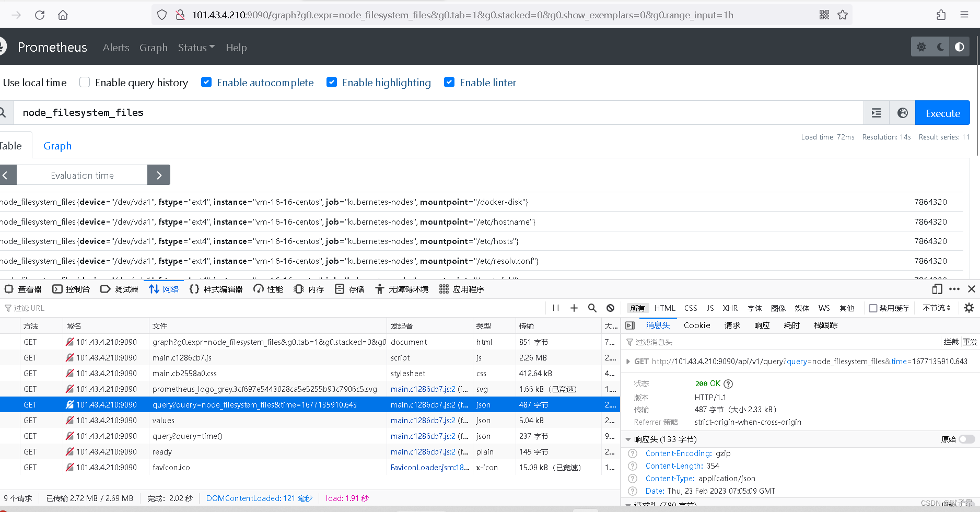Open 样式编辑器 style editor tab

pyautogui.click(x=216, y=289)
